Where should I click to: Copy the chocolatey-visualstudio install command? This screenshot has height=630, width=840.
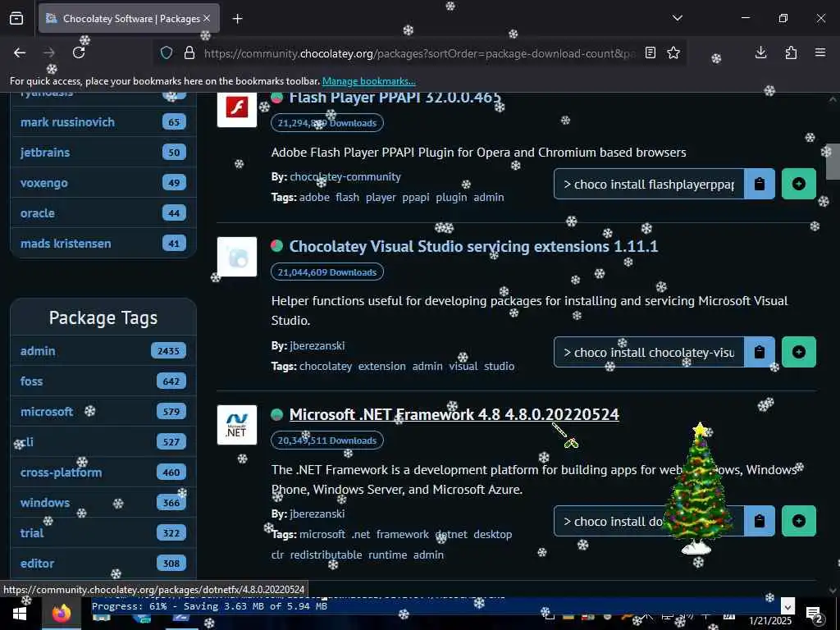click(x=759, y=352)
